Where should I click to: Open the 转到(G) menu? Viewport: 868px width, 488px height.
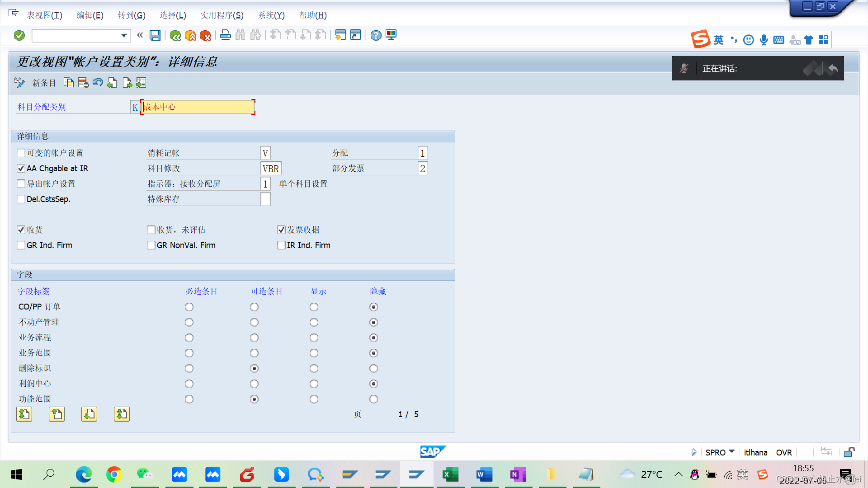(132, 15)
